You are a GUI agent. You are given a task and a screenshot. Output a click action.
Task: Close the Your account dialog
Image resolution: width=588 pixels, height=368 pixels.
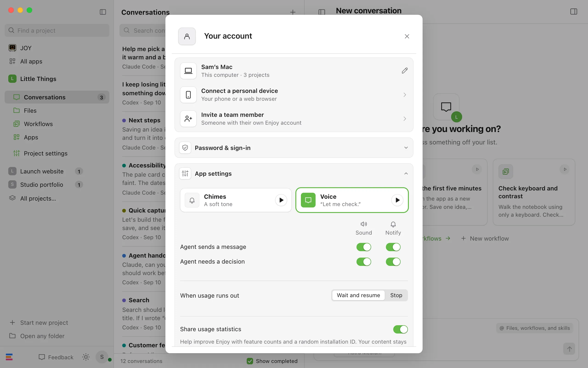click(407, 36)
